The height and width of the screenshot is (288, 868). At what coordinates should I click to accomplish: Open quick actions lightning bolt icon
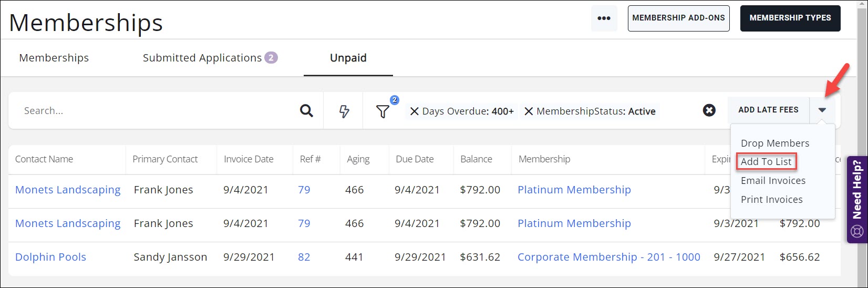344,111
